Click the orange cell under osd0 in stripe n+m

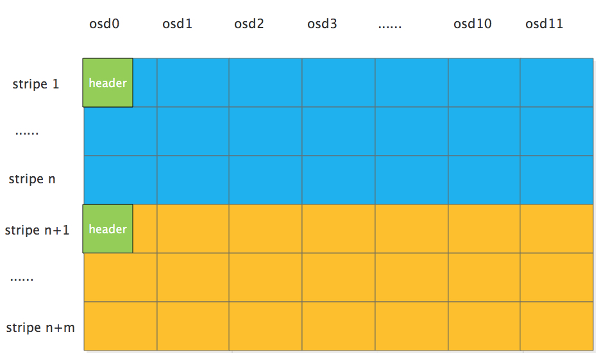(x=121, y=326)
